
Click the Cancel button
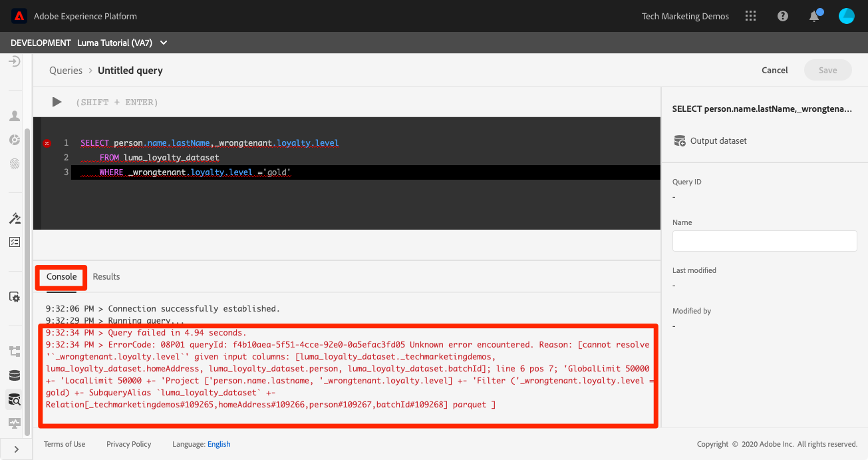pyautogui.click(x=775, y=71)
